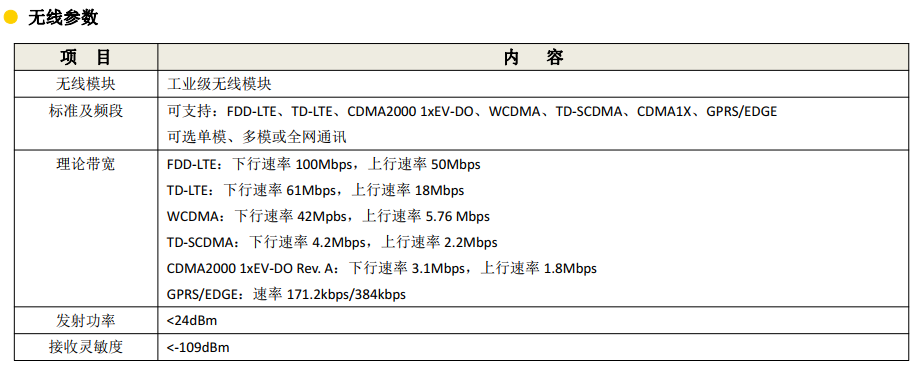Select the 理论带宽 row label

click(86, 164)
